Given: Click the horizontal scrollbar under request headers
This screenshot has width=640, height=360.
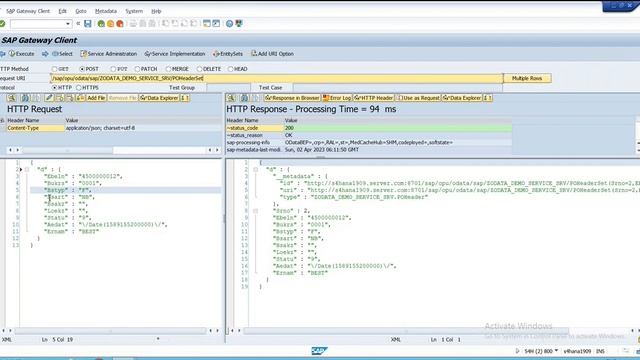Looking at the screenshot, I should point(68,150).
